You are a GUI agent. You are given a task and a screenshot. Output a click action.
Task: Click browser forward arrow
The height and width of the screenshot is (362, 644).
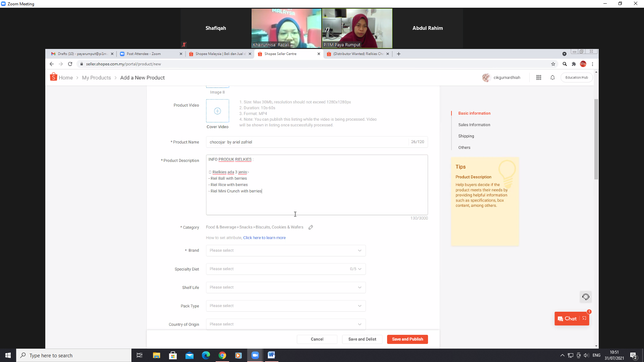click(x=61, y=64)
